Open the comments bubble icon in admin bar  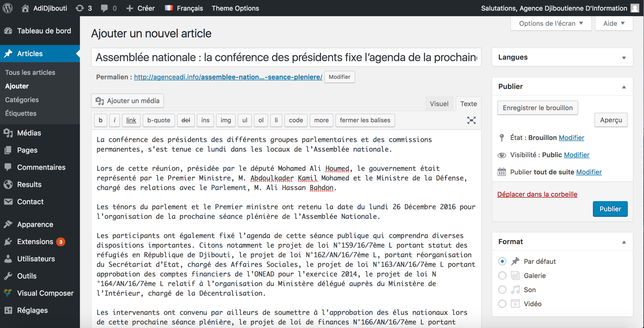(104, 8)
